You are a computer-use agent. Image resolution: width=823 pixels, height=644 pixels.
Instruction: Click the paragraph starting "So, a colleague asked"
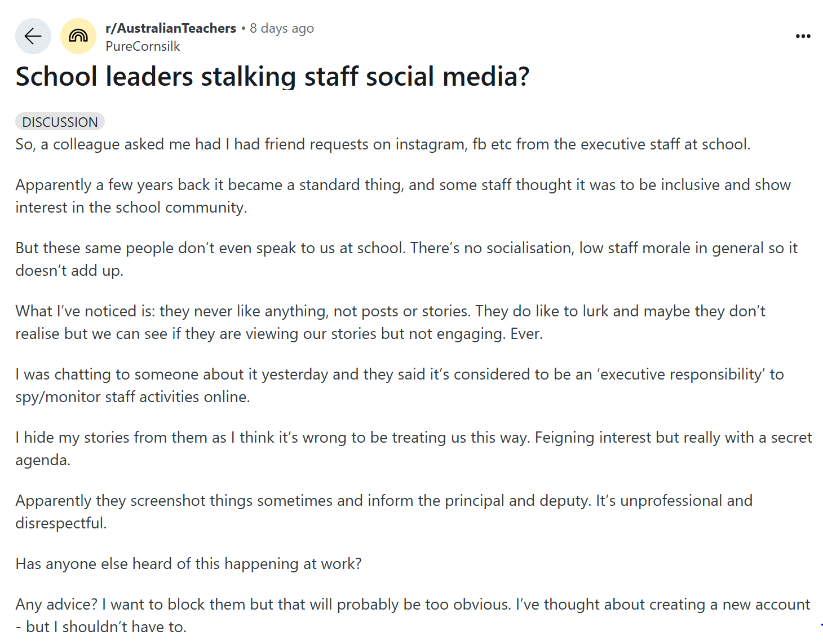coord(383,144)
